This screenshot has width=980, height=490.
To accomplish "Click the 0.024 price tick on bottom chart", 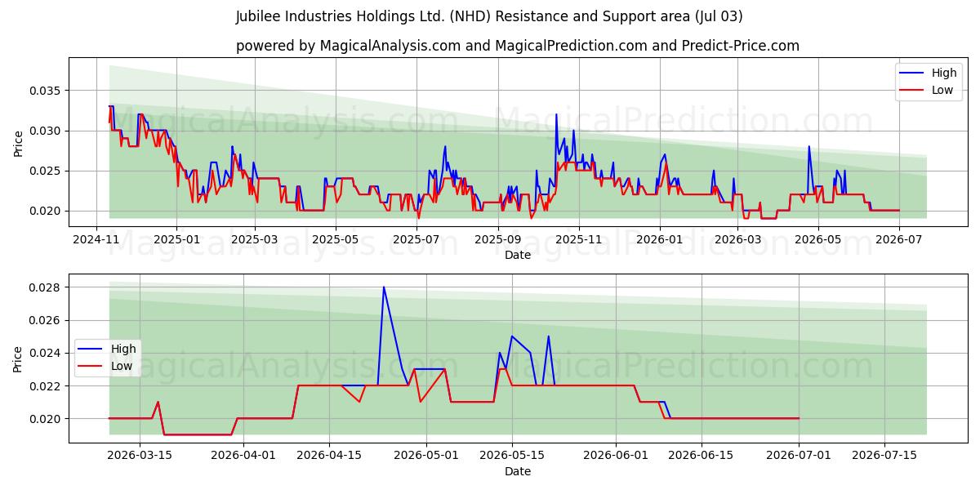I will 45,353.
